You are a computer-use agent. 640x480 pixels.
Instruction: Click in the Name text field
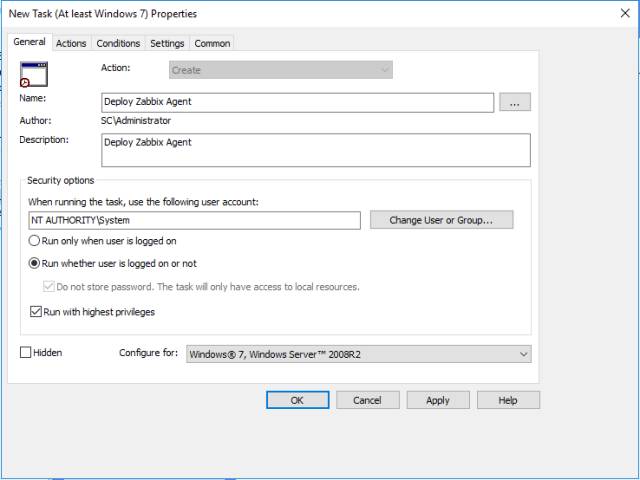(x=298, y=102)
